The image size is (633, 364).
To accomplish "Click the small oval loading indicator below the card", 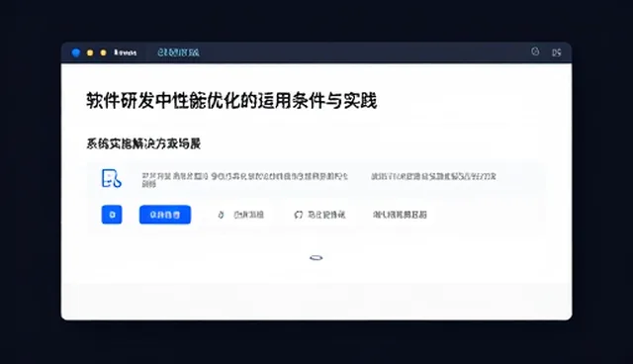I will [316, 258].
